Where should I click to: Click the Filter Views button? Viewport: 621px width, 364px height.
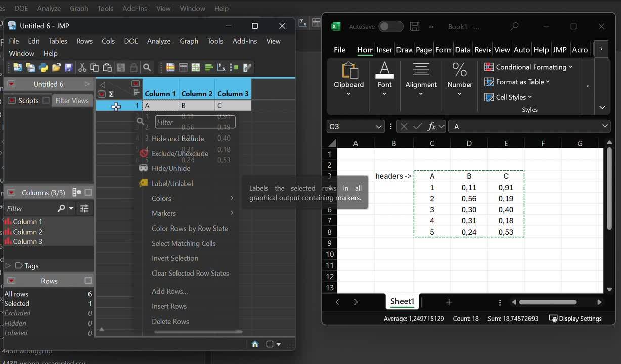click(72, 100)
